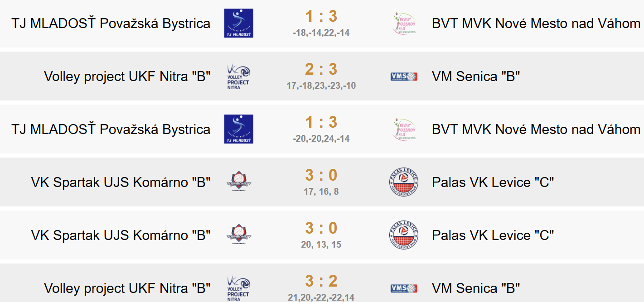Click VMS Senica logo in the 3:2 match
Viewport: 644px width, 302px height.
pos(404,288)
